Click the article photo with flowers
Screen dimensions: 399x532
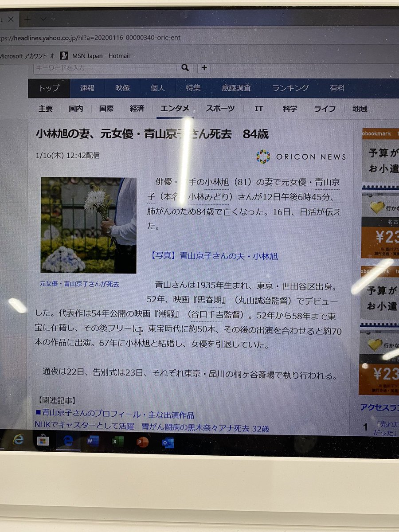click(89, 225)
